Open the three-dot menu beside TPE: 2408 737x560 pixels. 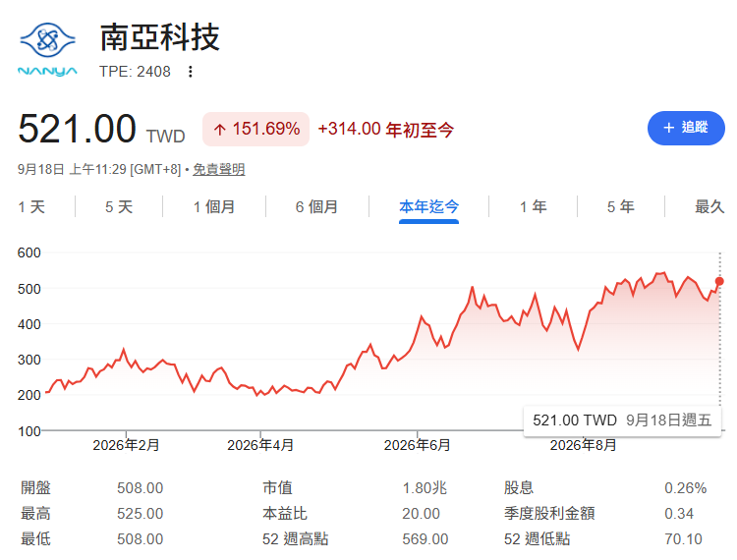click(x=191, y=72)
